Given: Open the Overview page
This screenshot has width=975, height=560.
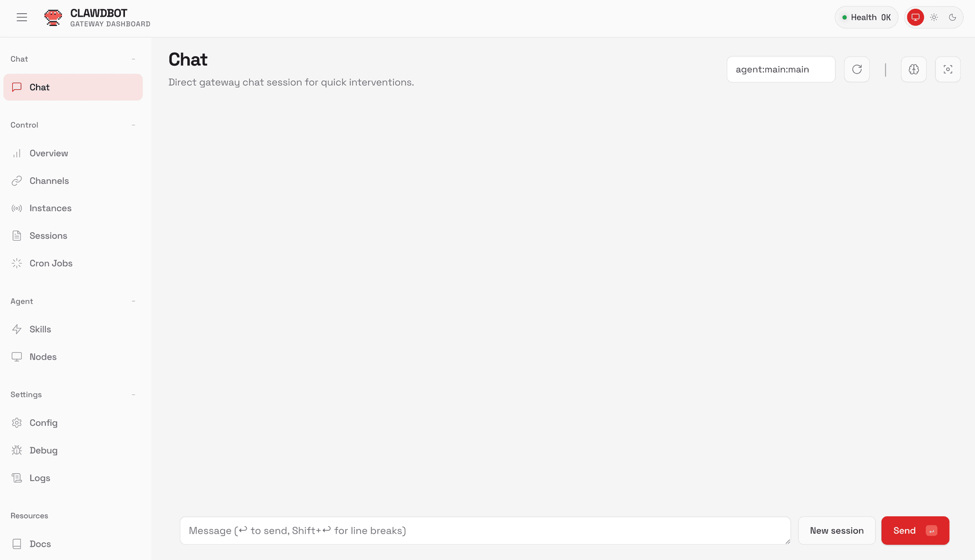Looking at the screenshot, I should (x=48, y=153).
